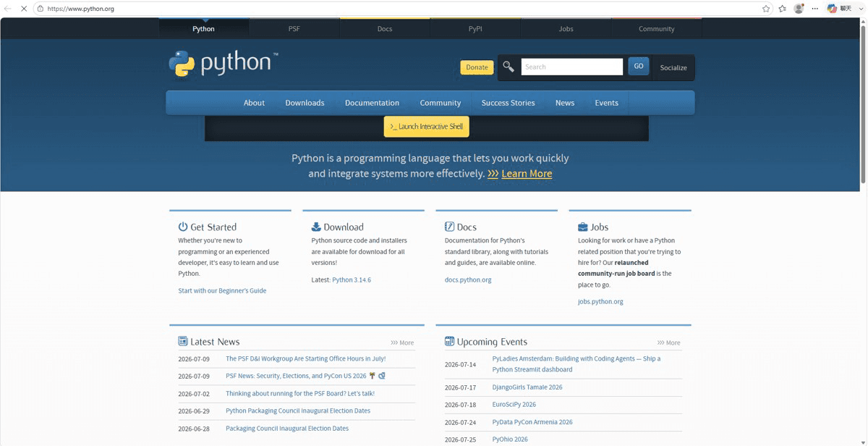Open the About menu
The image size is (868, 446).
(254, 103)
